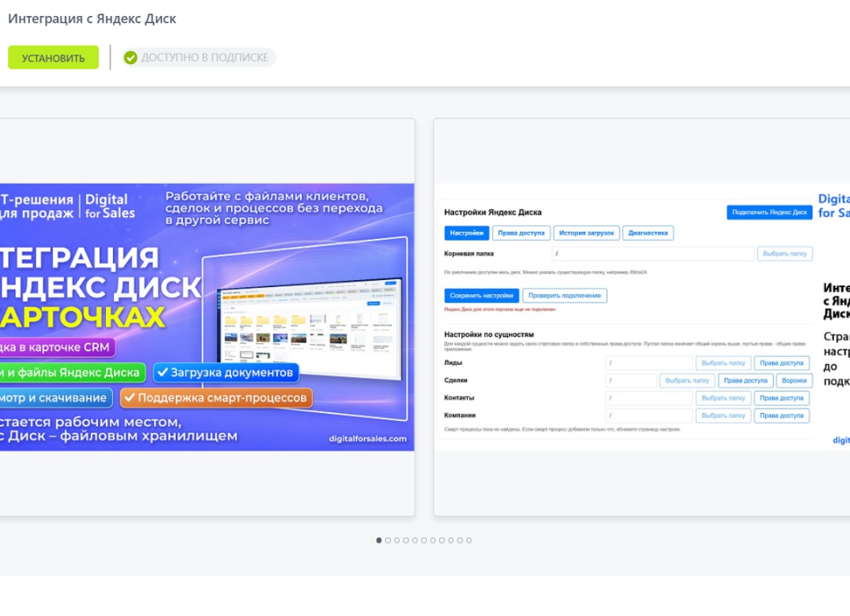Click the Проверить подключение button in the settings screenshot
Screen dimensions: 850x616
(x=564, y=296)
